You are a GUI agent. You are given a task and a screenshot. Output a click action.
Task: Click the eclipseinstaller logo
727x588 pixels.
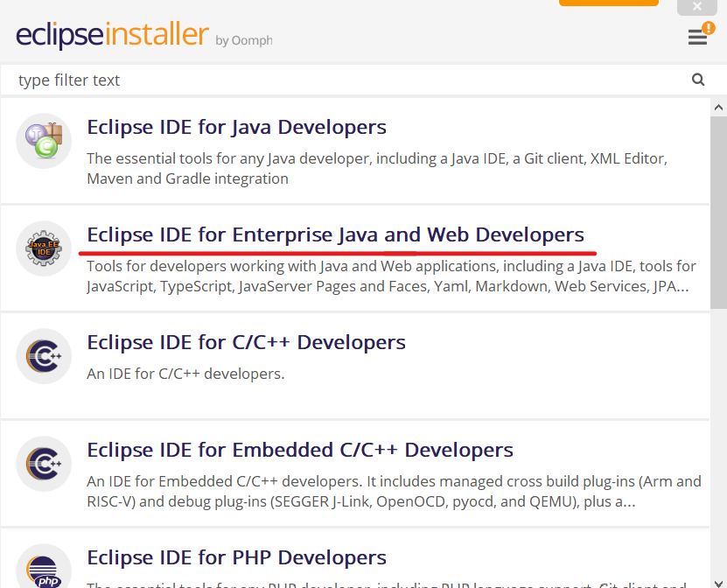pos(112,34)
